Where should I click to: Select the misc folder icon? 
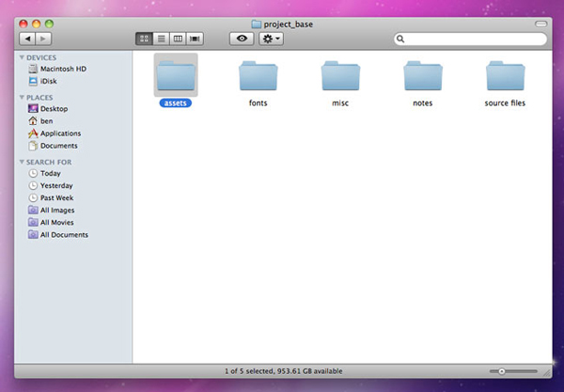[x=340, y=75]
